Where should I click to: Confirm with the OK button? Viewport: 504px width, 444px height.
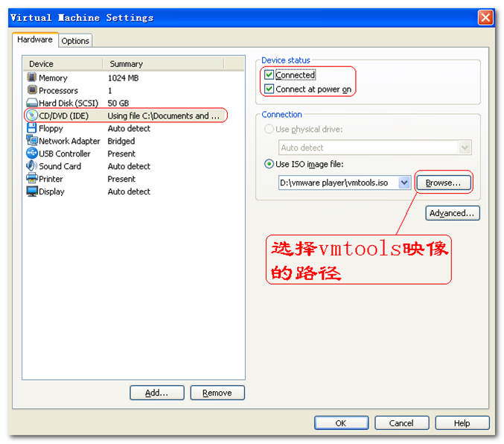341,422
